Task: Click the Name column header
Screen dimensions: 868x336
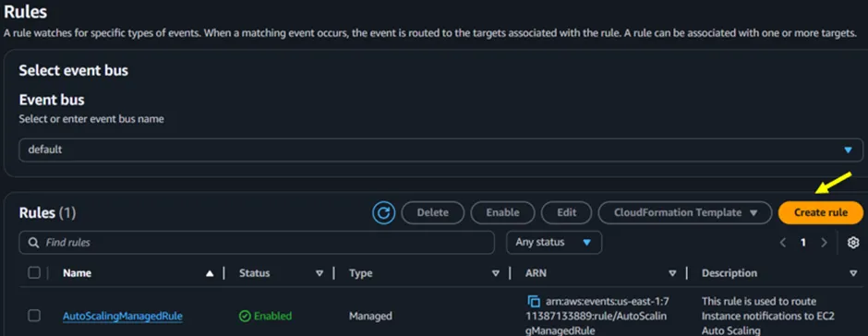Action: click(x=77, y=273)
